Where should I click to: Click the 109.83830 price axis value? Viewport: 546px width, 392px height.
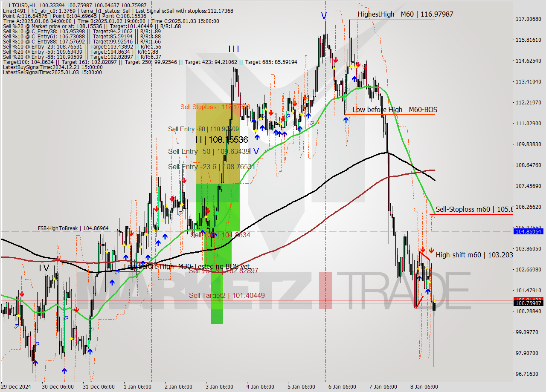[x=528, y=144]
